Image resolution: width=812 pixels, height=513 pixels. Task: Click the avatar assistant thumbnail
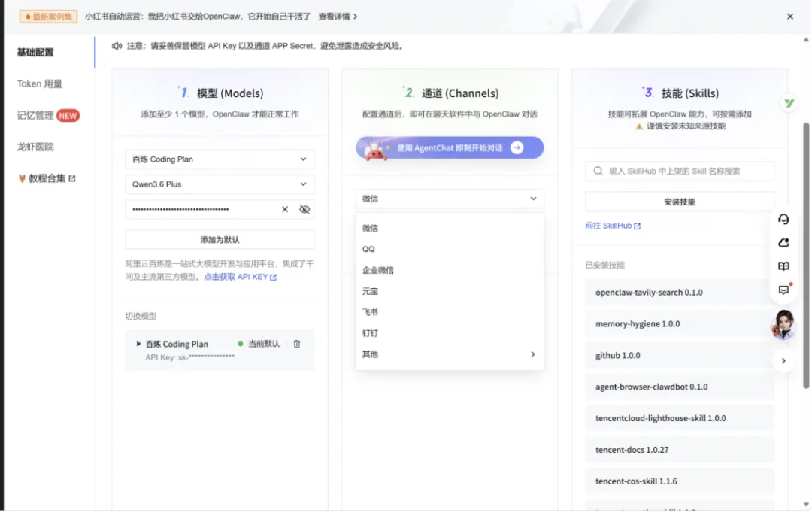pos(783,326)
